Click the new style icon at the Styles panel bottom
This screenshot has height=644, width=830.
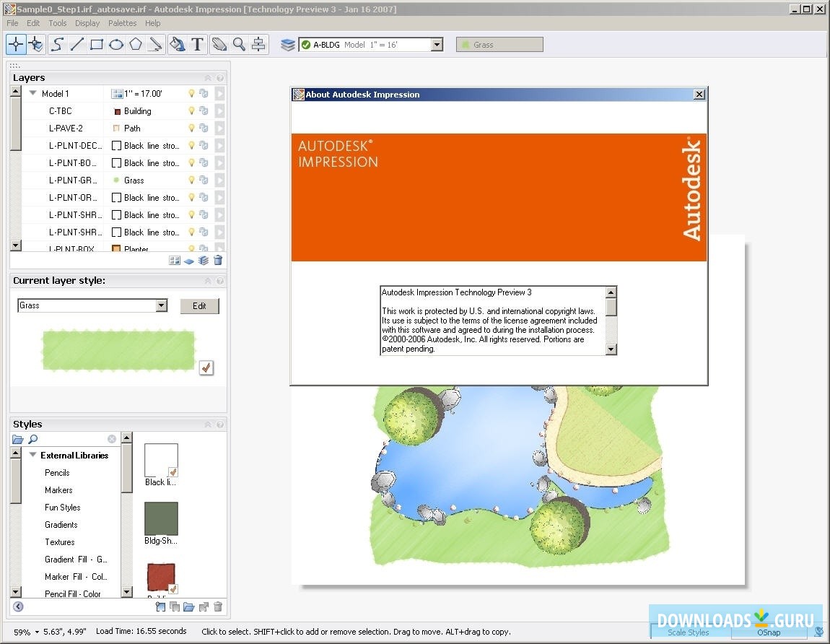pos(160,607)
